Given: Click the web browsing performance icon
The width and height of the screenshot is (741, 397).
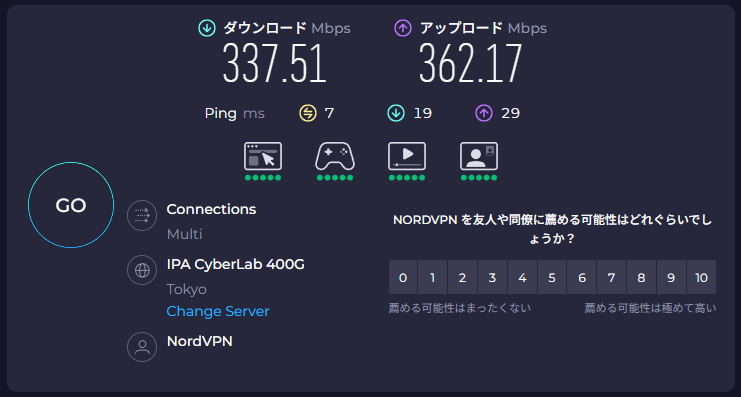Looking at the screenshot, I should (263, 156).
